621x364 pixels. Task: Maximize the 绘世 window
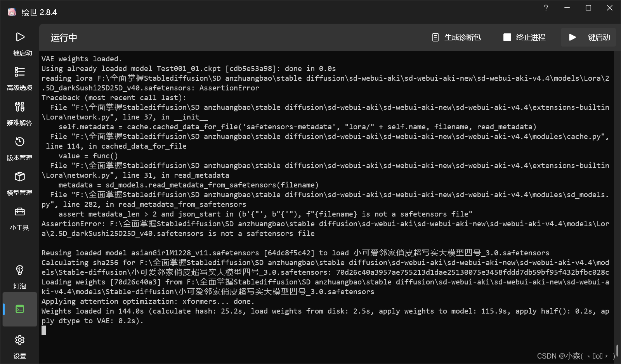coord(588,8)
